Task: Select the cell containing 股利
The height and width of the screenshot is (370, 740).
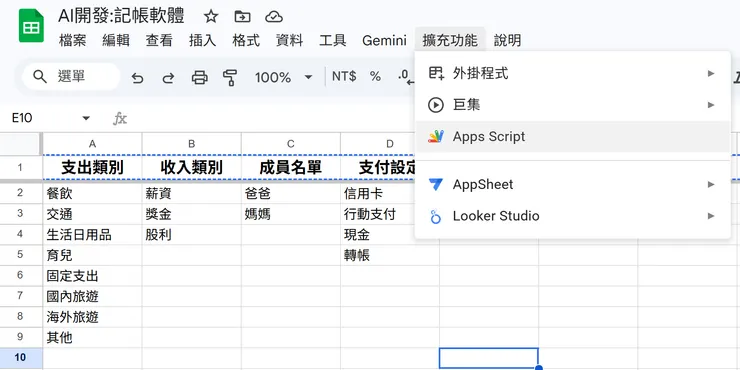Action: click(x=192, y=235)
